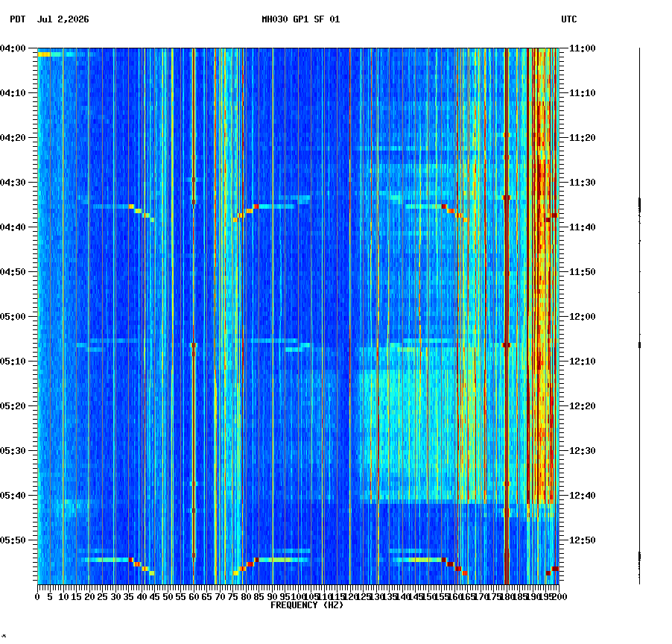Click the 05:00 PDT time label
The image size is (672, 644).
pyautogui.click(x=13, y=317)
